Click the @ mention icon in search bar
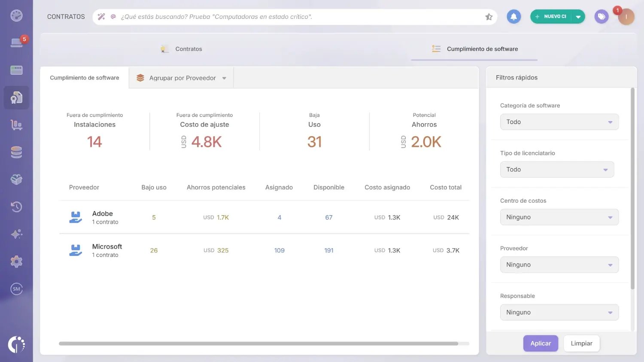The image size is (644, 362). (x=113, y=17)
